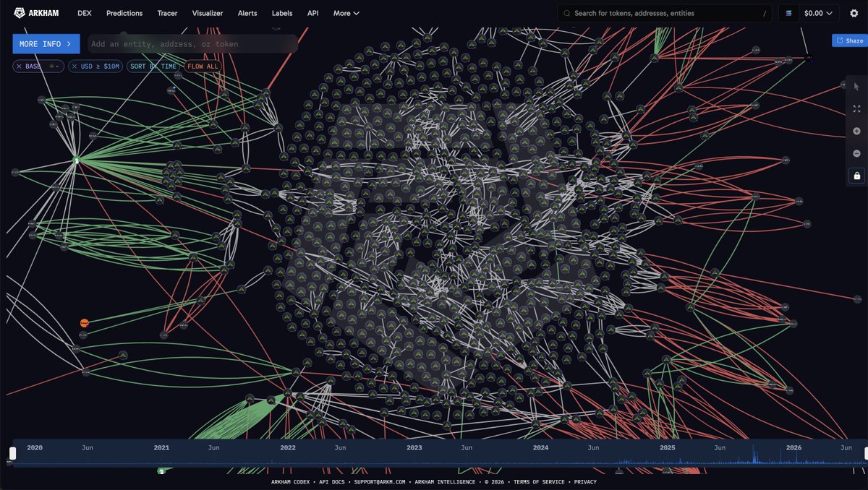Toggle the FLOW ALL chip
The width and height of the screenshot is (868, 490).
pos(203,66)
